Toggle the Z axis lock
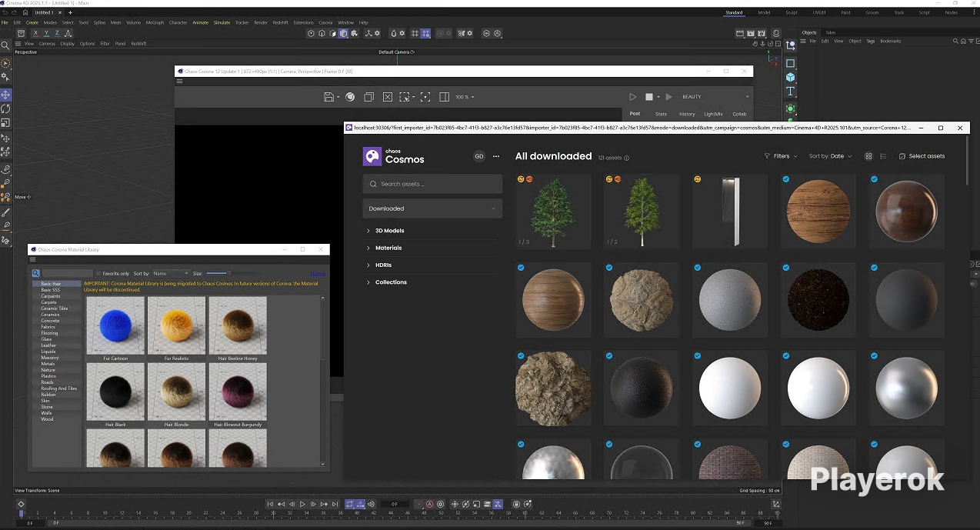 57,33
